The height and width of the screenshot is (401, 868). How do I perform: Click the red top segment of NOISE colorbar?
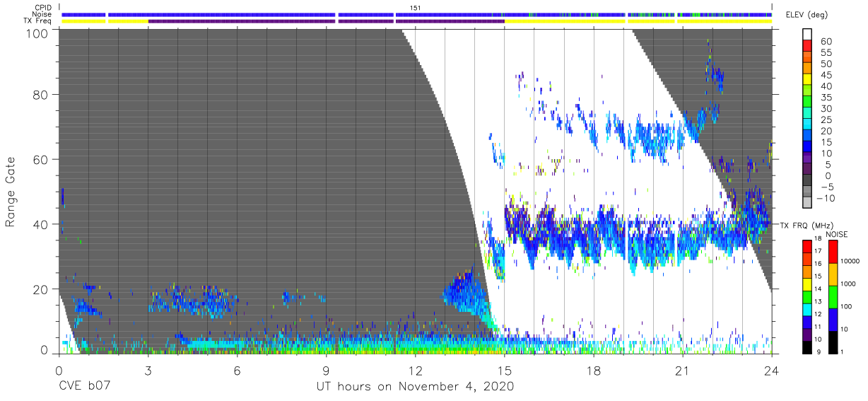832,252
